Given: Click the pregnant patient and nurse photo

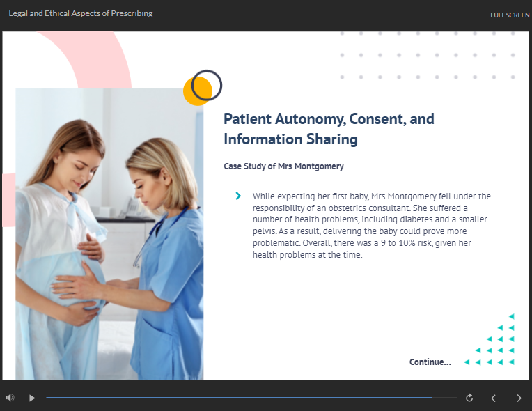Looking at the screenshot, I should (109, 234).
